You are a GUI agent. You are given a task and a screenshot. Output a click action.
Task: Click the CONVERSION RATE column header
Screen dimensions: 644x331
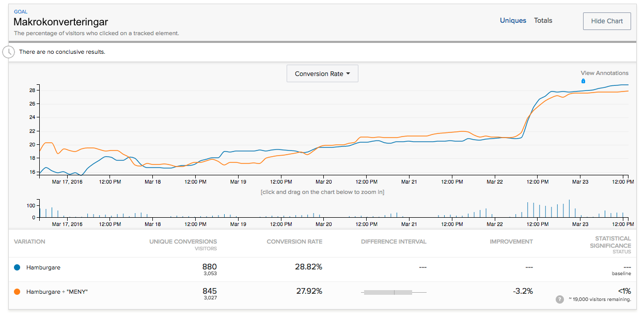(294, 242)
